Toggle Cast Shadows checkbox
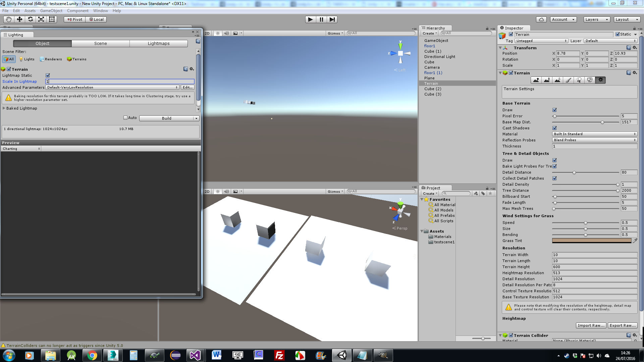Screen dimensions: 644x362 click(x=554, y=128)
